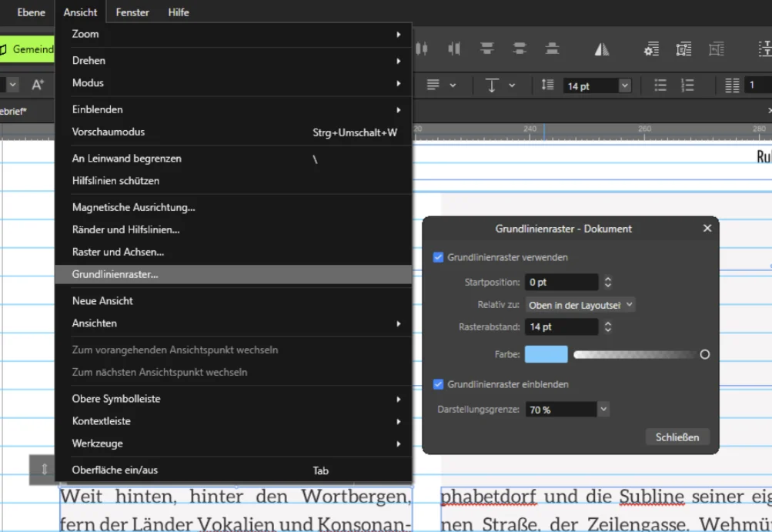Viewport: 772px width, 532px height.
Task: Toggle numbered list icon
Action: pos(687,85)
